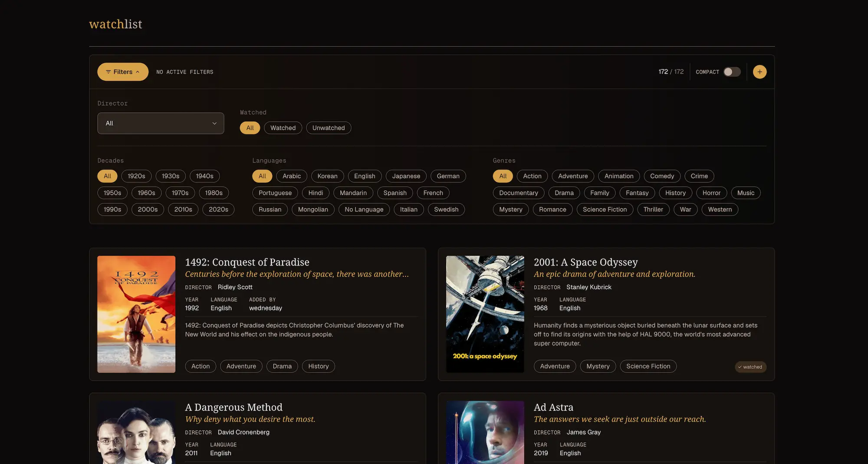This screenshot has height=464, width=868.
Task: Toggle the Compact view switch
Action: coord(732,72)
